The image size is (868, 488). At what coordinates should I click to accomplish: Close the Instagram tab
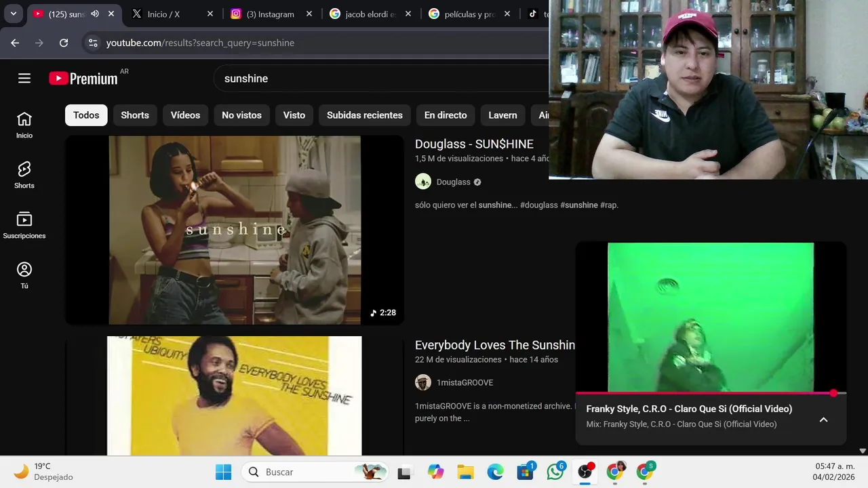[309, 14]
